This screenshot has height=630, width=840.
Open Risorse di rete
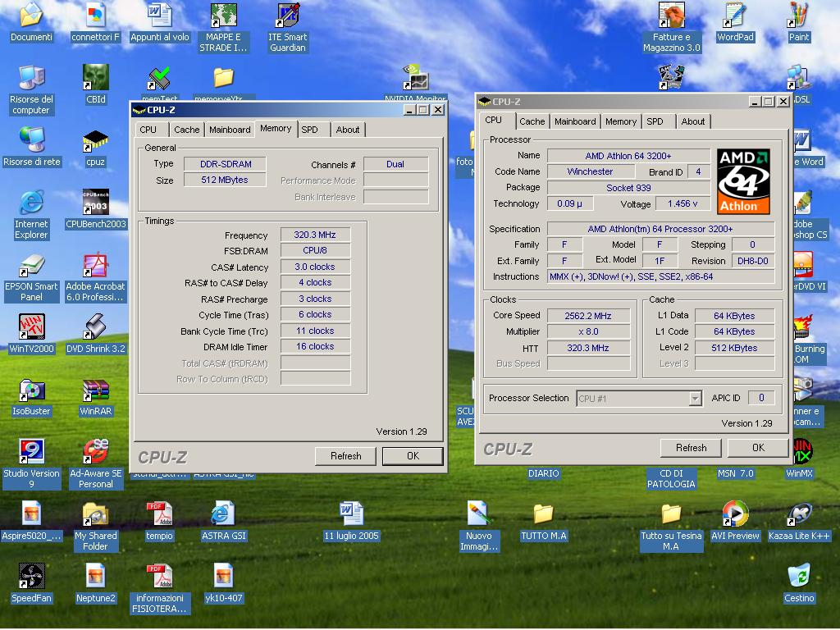[32, 139]
